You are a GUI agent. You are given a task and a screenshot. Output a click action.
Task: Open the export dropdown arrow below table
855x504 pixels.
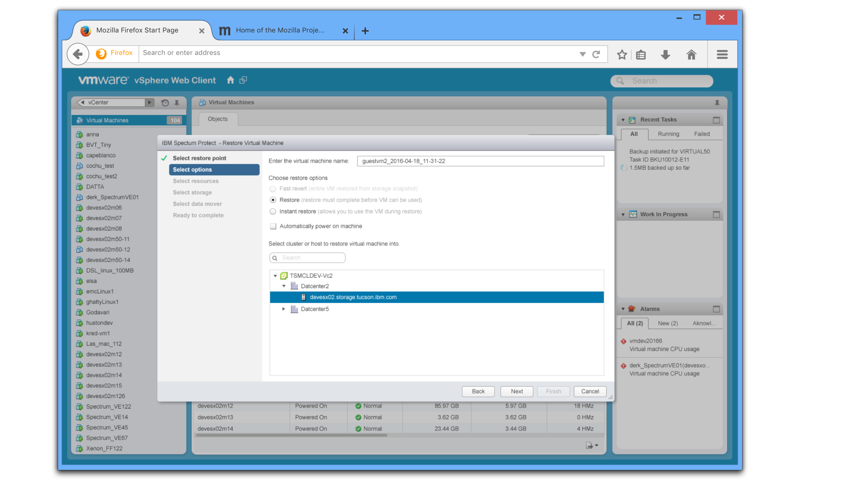(x=596, y=446)
